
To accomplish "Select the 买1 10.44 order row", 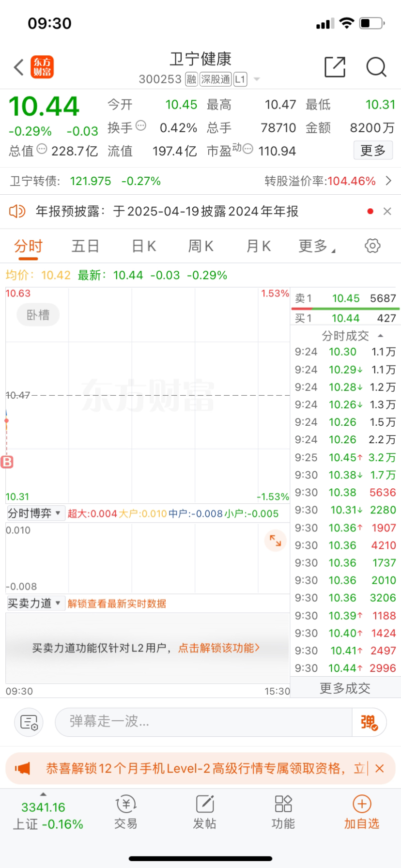I will click(345, 318).
